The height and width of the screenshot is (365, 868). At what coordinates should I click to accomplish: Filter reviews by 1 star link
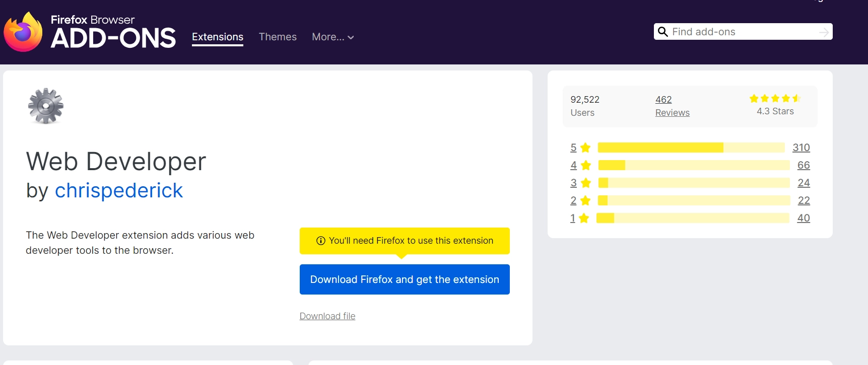pos(573,218)
